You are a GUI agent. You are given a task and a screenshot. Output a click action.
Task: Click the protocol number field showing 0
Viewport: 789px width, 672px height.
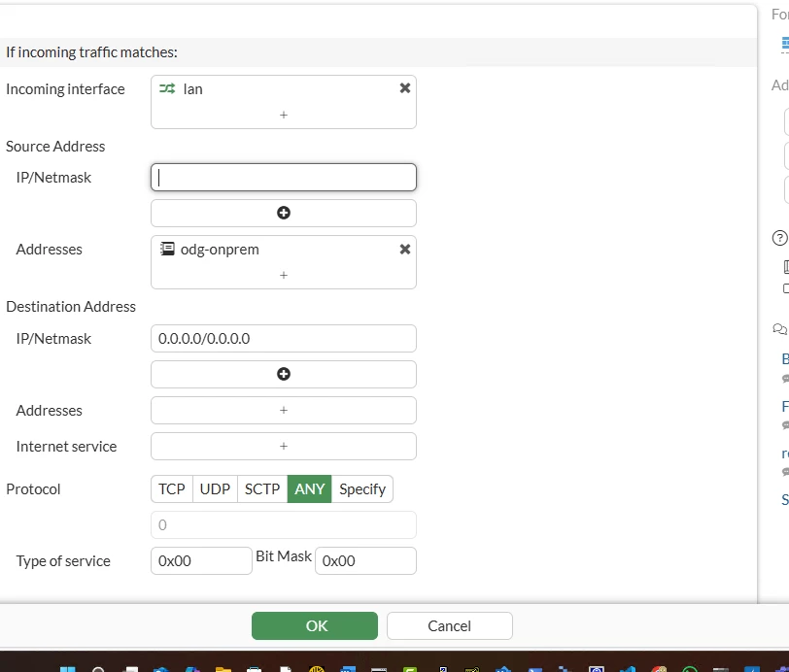[284, 525]
